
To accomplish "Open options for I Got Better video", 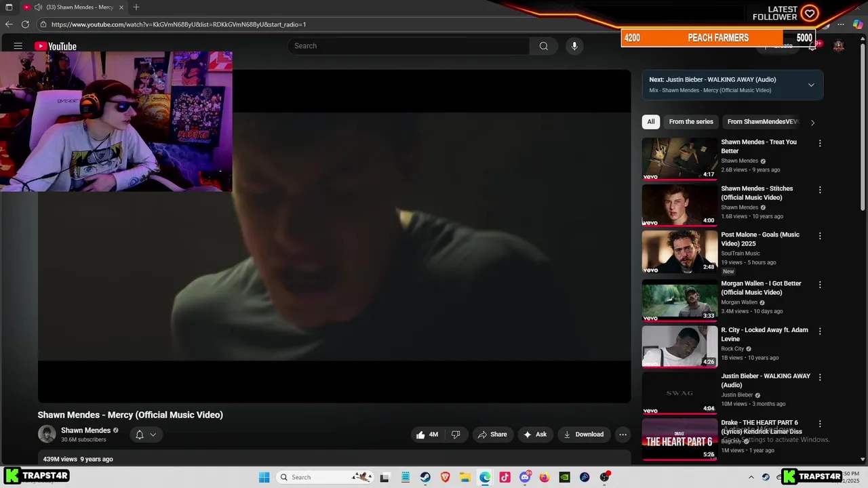I will point(820,285).
